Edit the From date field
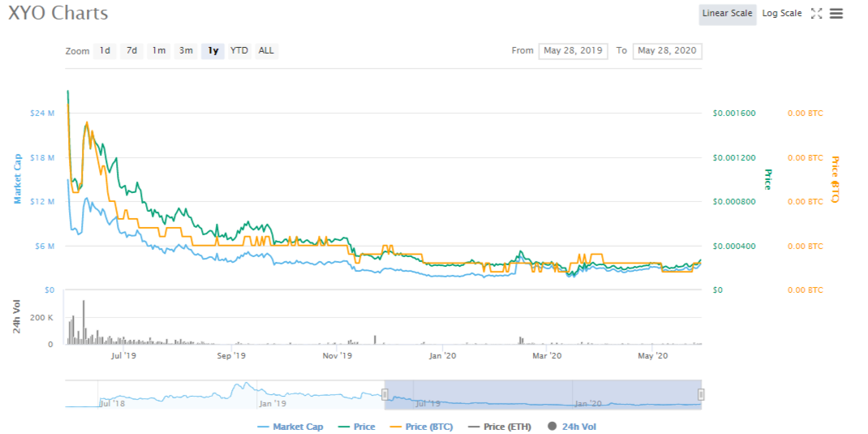 tap(573, 50)
